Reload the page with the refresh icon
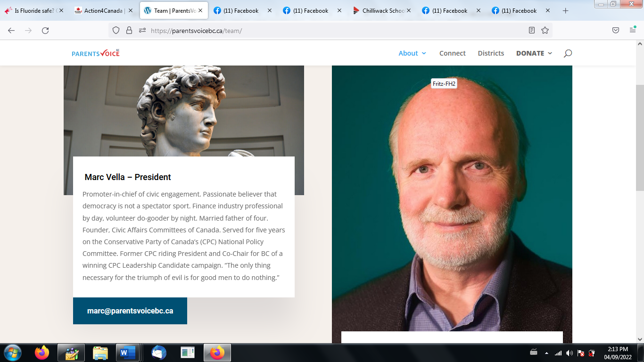This screenshot has height=362, width=644. pos(45,30)
